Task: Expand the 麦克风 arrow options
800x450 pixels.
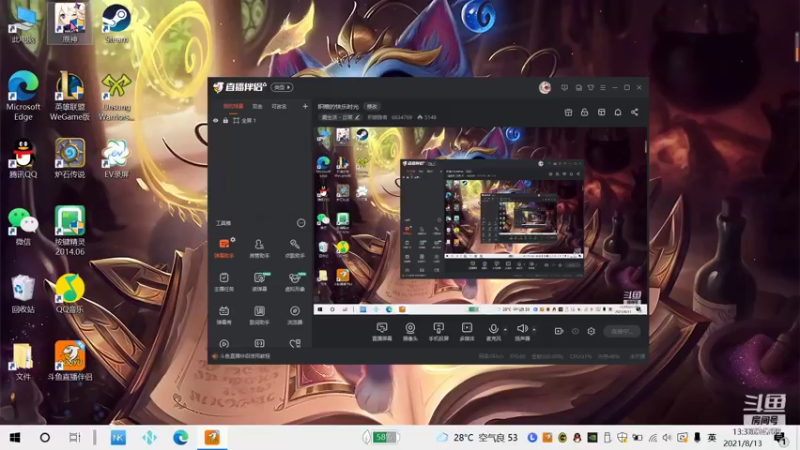Action: coord(505,330)
